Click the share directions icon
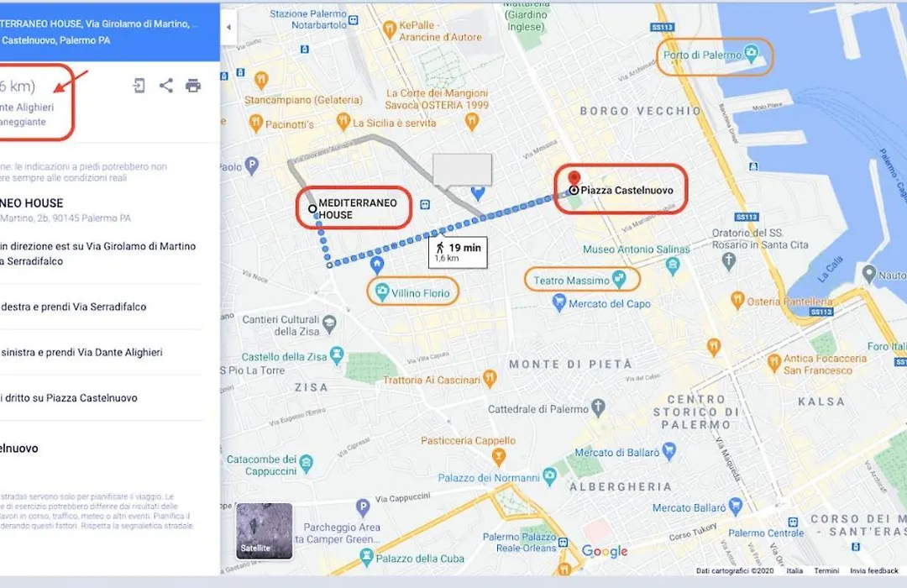This screenshot has height=588, width=907. [166, 86]
